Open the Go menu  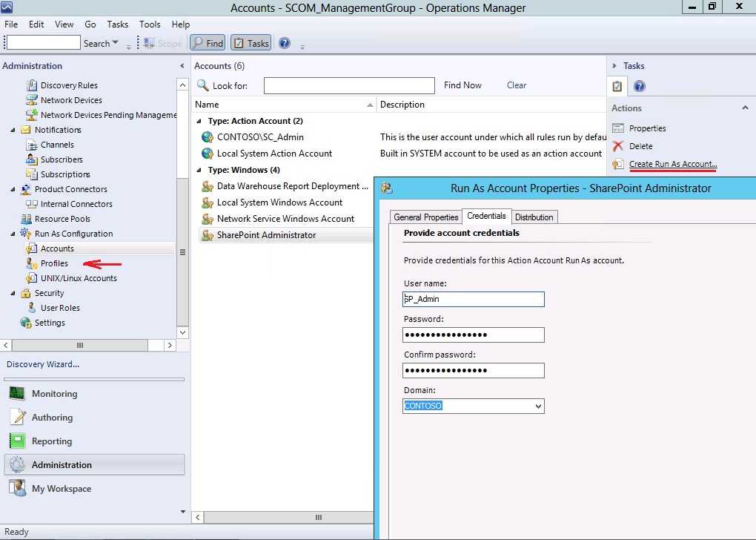[x=90, y=24]
